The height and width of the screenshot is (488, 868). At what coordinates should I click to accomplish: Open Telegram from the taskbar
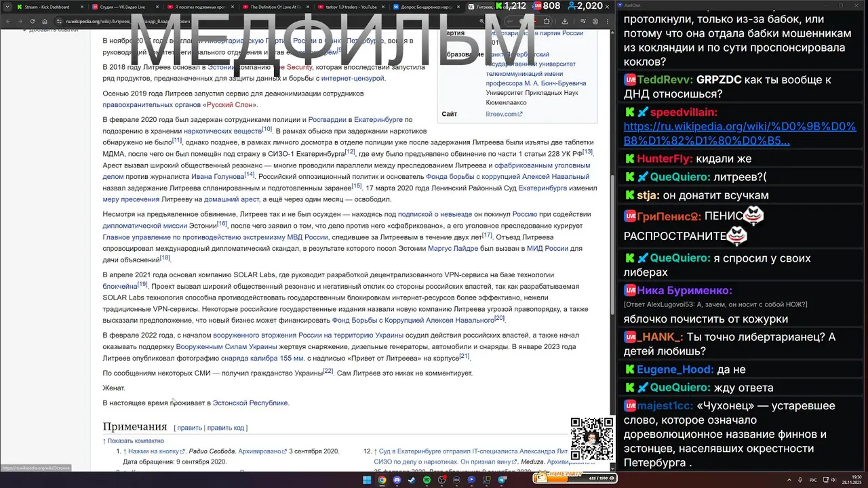click(502, 480)
